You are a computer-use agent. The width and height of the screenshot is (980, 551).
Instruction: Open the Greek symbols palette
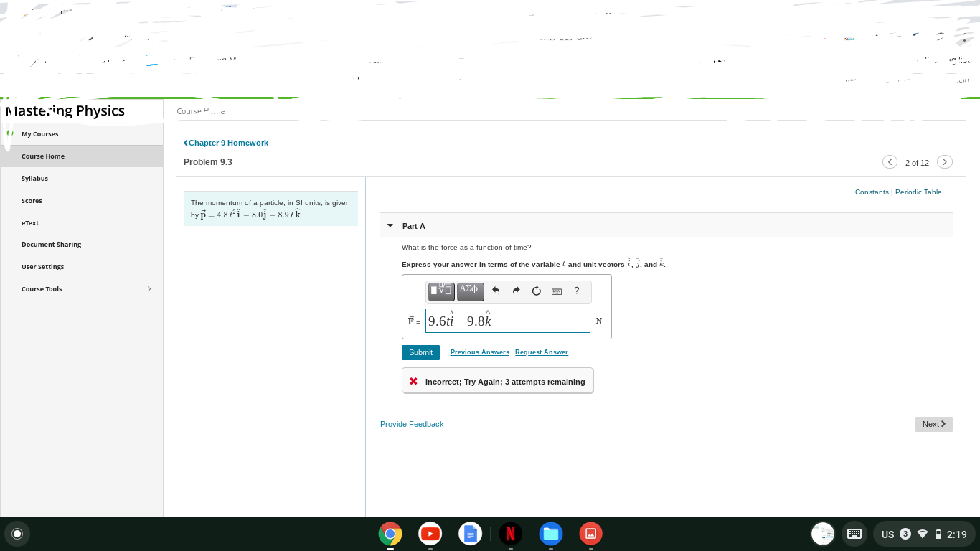click(x=470, y=291)
